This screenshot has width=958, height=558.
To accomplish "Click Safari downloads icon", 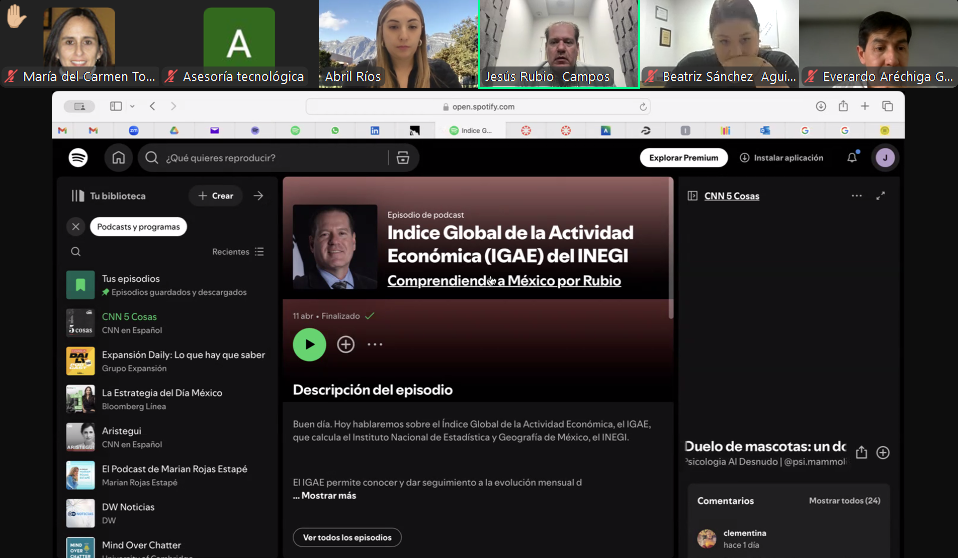I will tap(821, 106).
